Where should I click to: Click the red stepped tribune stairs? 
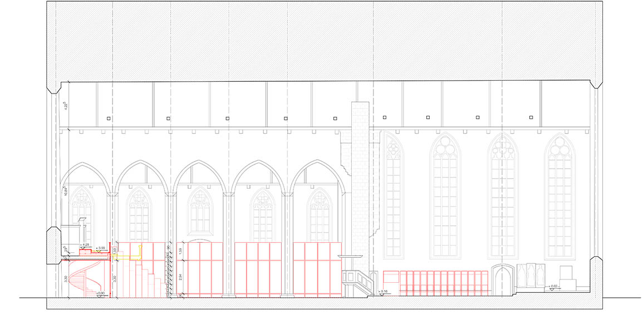tap(148, 281)
